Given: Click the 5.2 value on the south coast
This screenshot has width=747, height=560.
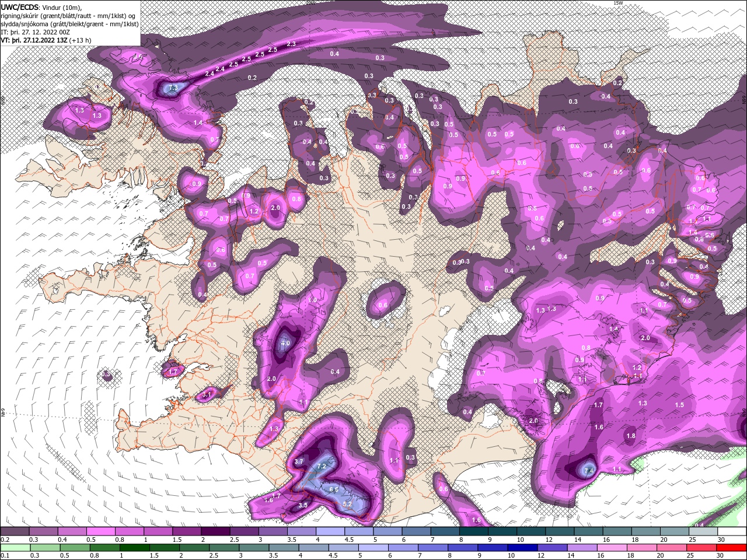Looking at the screenshot, I should pos(347,504).
